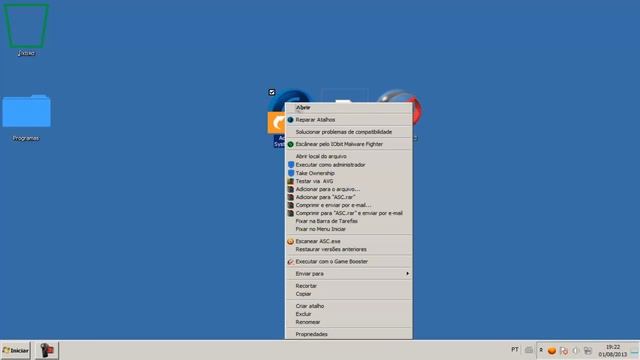The height and width of the screenshot is (360, 640).
Task: Select Comprimir para "ASC.rar" e enviar por e-mail
Action: click(x=349, y=213)
